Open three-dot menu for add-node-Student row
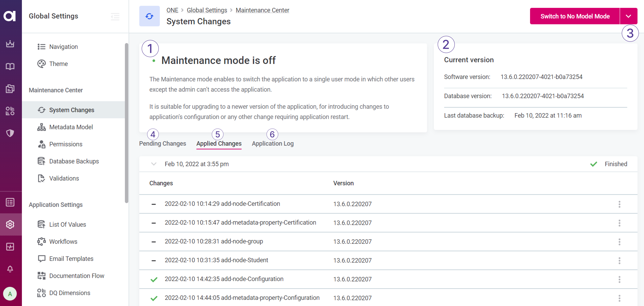This screenshot has height=306, width=644. [x=619, y=261]
